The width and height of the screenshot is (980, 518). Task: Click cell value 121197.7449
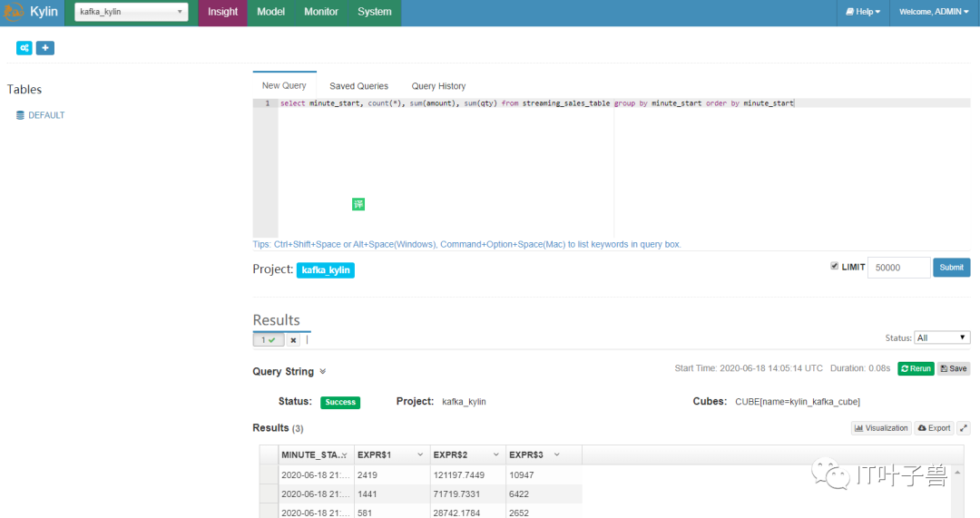tap(458, 475)
